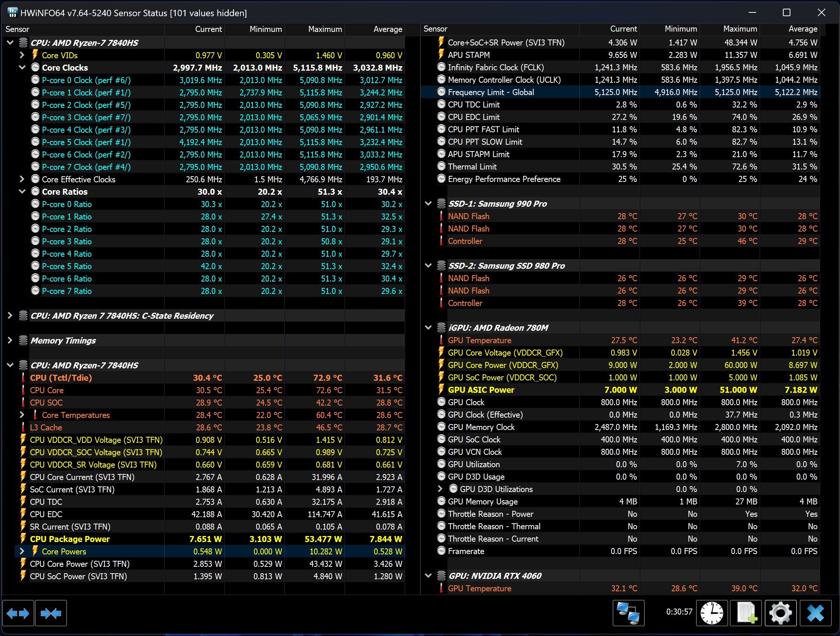The width and height of the screenshot is (840, 636).
Task: Click the blue X close sensors button
Action: tap(815, 613)
